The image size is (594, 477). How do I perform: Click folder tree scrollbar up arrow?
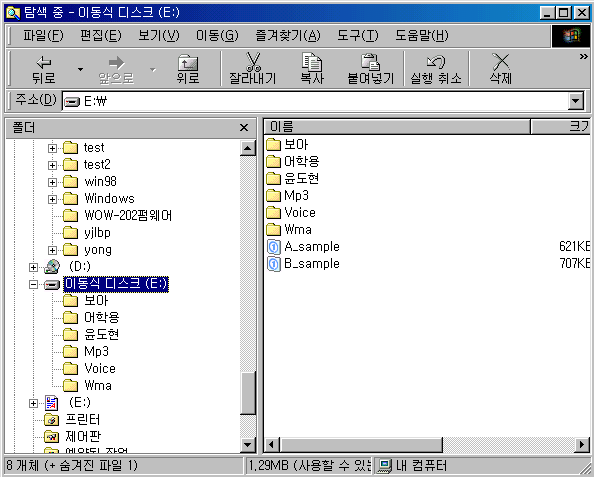coord(248,148)
